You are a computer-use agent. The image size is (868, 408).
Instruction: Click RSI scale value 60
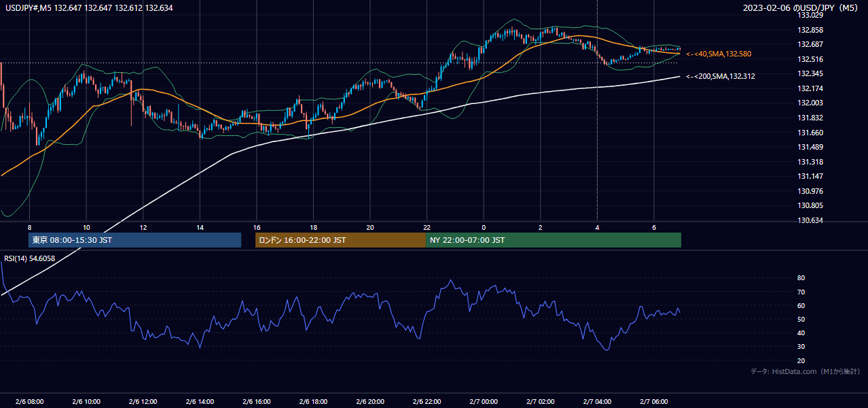point(801,305)
